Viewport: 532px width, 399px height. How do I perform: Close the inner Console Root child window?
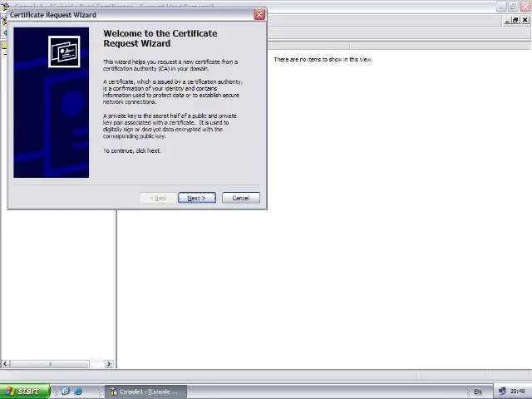(x=525, y=20)
